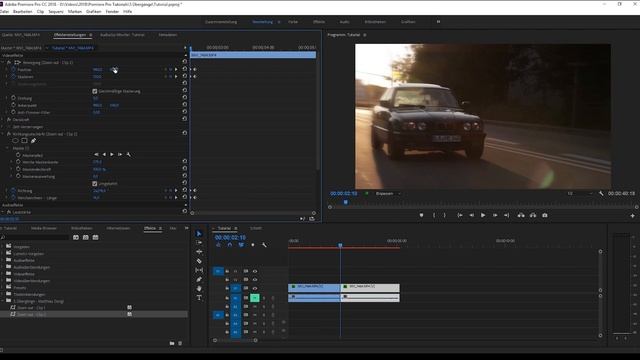Click Export Frame camera icon

[544, 215]
